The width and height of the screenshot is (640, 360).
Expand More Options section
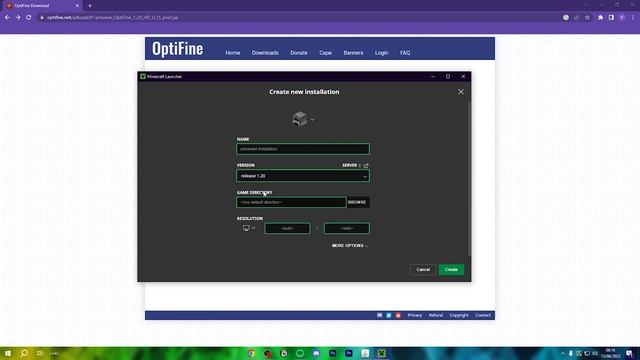coord(350,245)
